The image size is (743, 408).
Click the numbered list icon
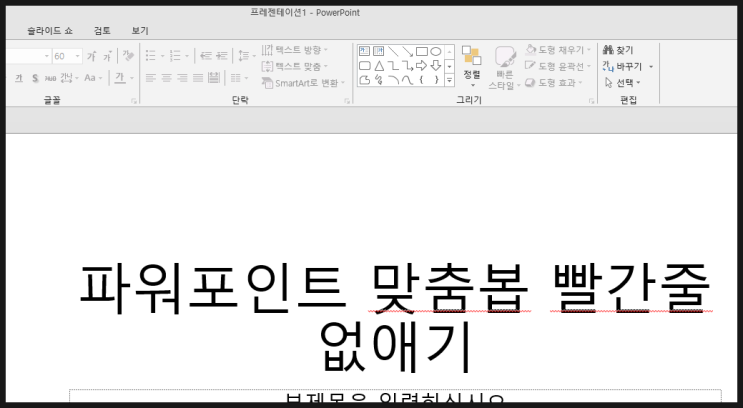(175, 56)
